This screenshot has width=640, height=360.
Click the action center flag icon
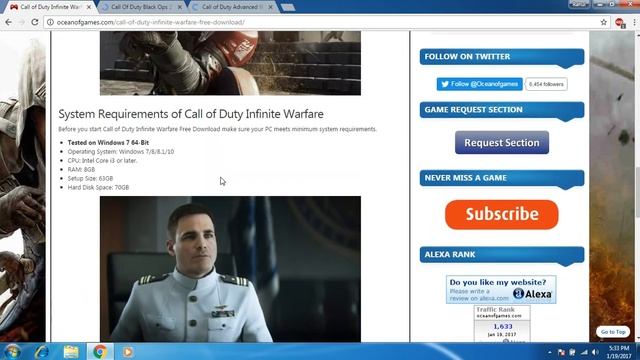(561, 352)
